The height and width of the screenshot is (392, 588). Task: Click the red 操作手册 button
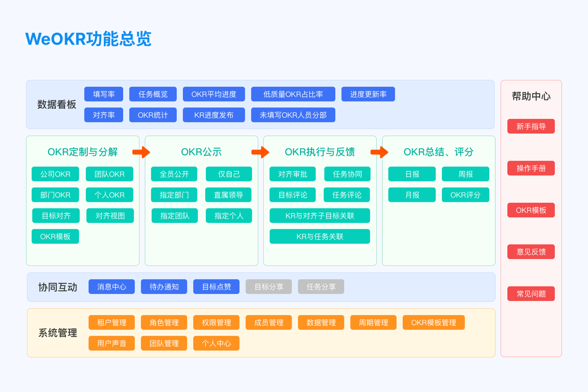click(x=531, y=168)
